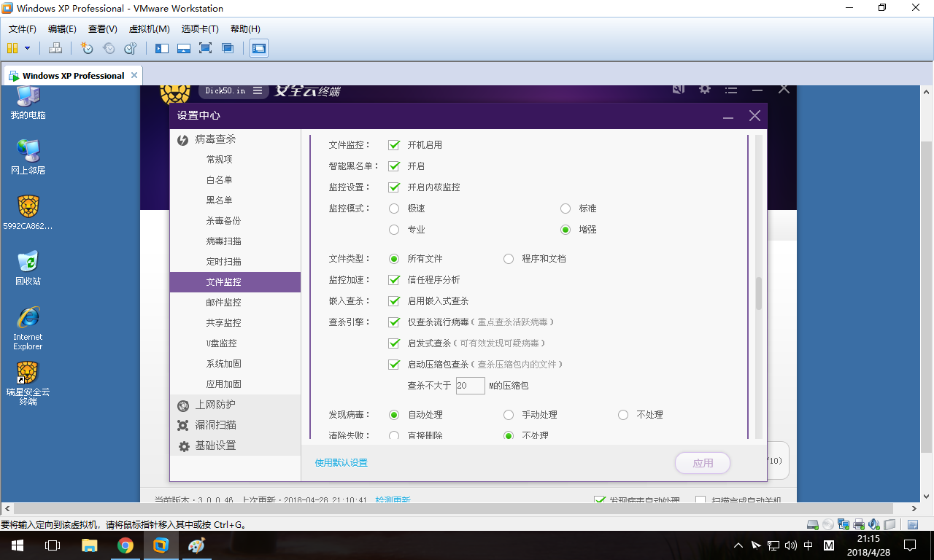This screenshot has width=934, height=560.
Task: Select 手动处理 for found viruses
Action: pos(509,415)
